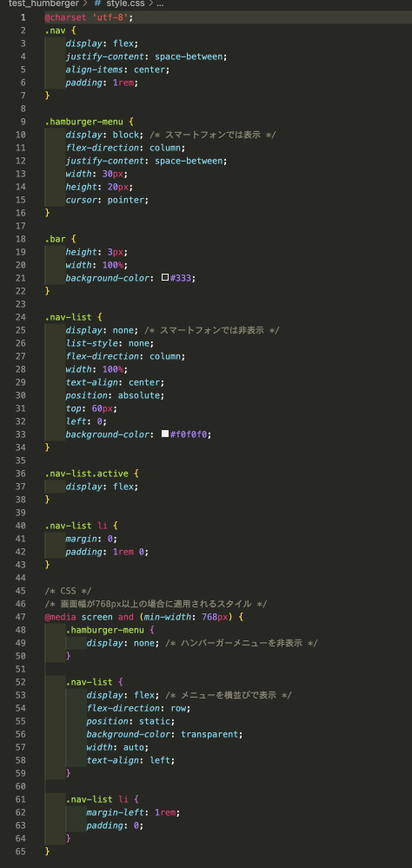Click the margin: 0 declaration
Image resolution: width=412 pixels, height=868 pixels.
[x=91, y=539]
